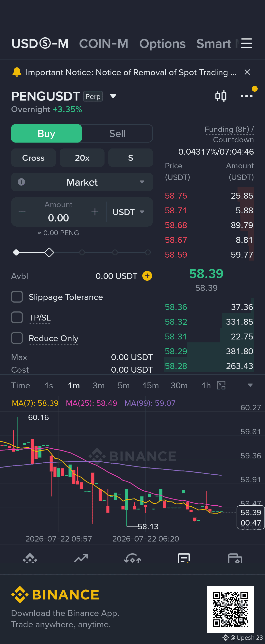Switch to USDⓈ-M tab
265x644 pixels.
point(40,44)
